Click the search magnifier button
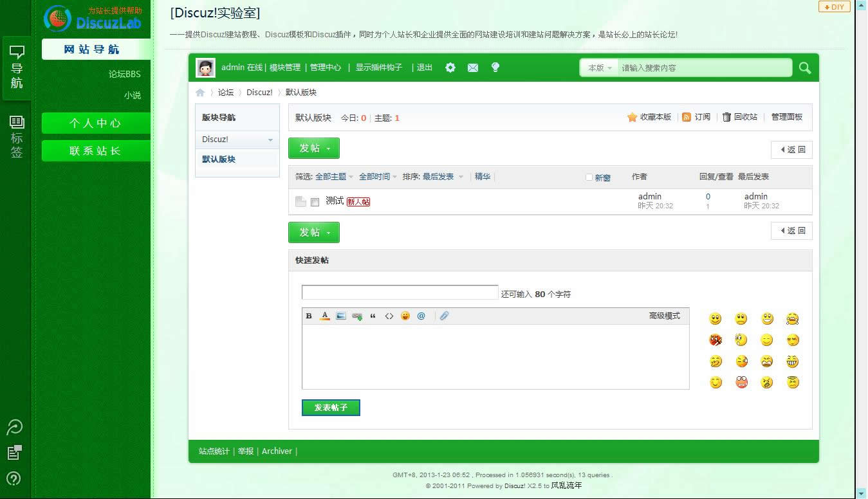Viewport: 868px width, 499px height. pyautogui.click(x=805, y=68)
